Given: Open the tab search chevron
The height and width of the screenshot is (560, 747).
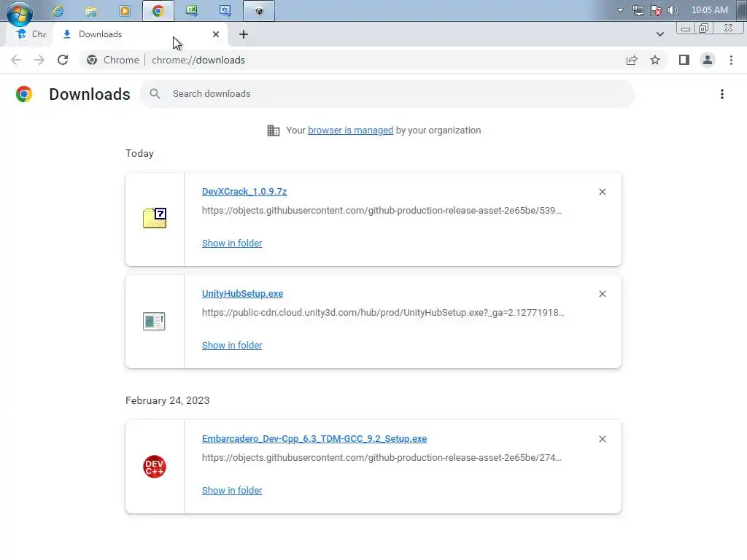Looking at the screenshot, I should (x=659, y=34).
